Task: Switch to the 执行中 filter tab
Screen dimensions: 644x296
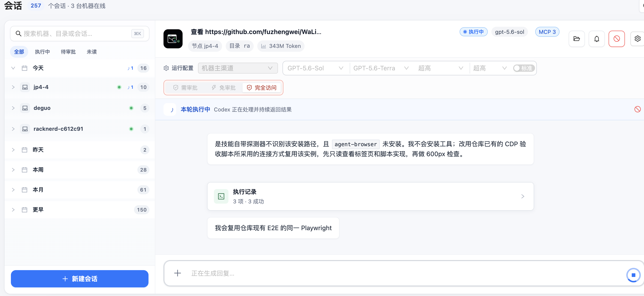Action: [x=42, y=52]
